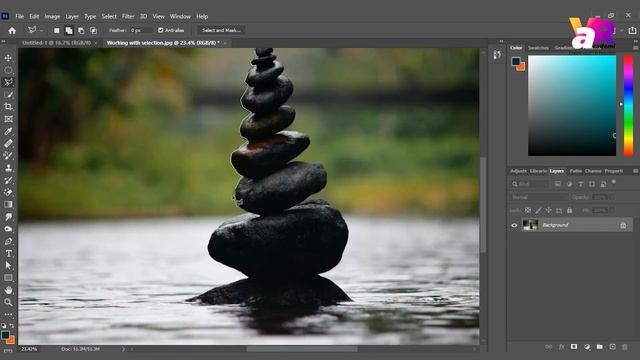Toggle layer filtering switch on/off
Image resolution: width=640 pixels, height=360 pixels.
(x=613, y=182)
